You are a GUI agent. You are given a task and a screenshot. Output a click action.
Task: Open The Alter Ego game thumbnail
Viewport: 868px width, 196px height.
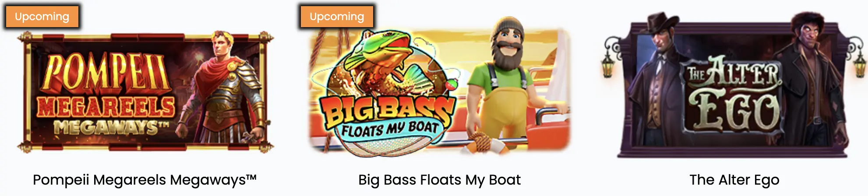click(x=734, y=85)
